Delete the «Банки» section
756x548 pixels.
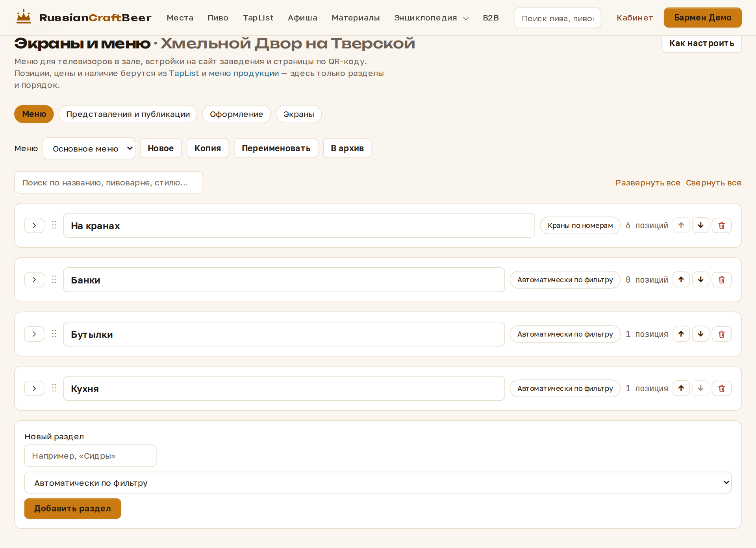721,280
